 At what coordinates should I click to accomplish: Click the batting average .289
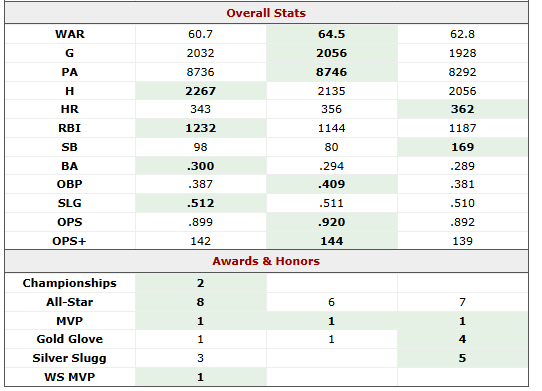click(462, 166)
